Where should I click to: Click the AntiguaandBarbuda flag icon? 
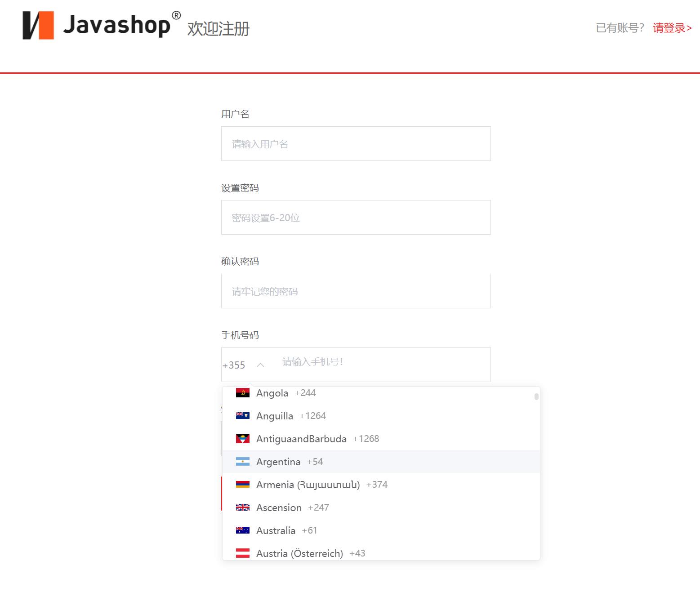point(243,438)
